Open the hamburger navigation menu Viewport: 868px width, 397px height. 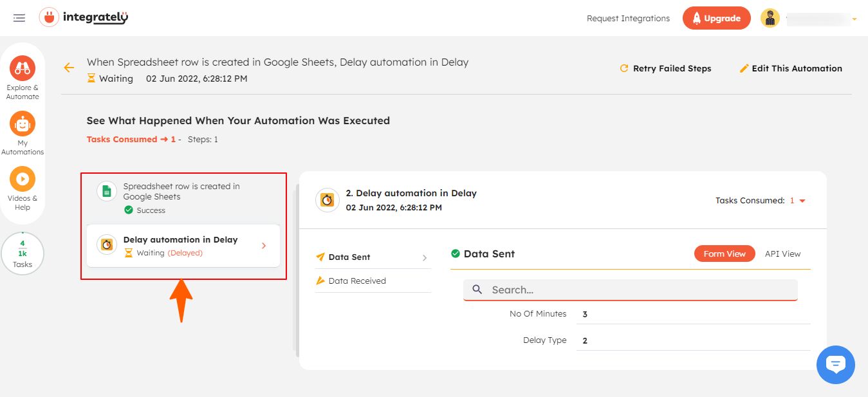pyautogui.click(x=19, y=17)
